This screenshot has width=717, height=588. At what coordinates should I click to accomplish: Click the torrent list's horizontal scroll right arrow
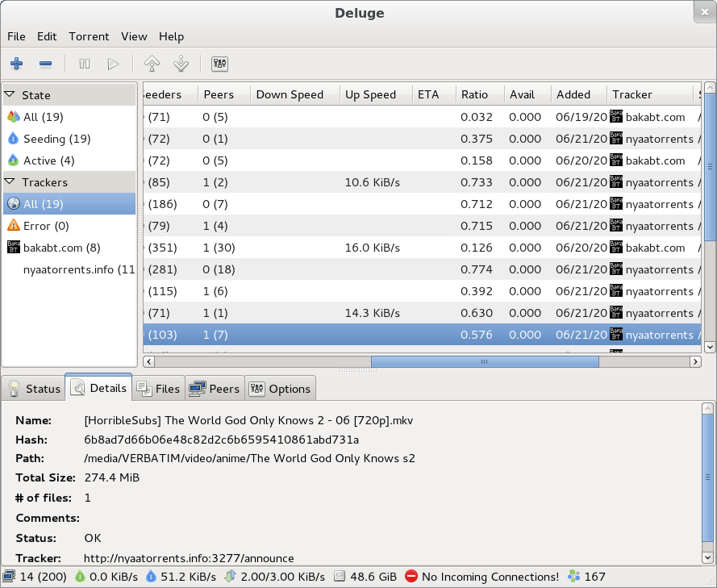click(695, 361)
